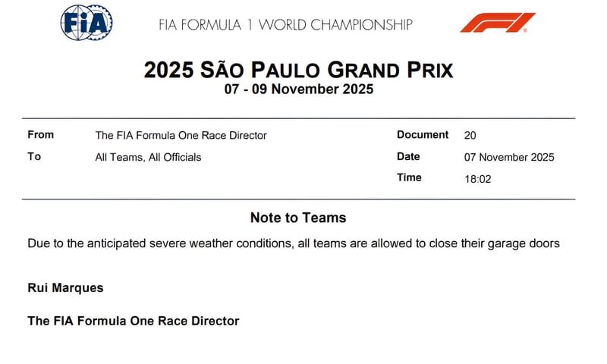This screenshot has width=607, height=364.
Task: Click the All Teams, All Officials recipient text
Action: [148, 158]
